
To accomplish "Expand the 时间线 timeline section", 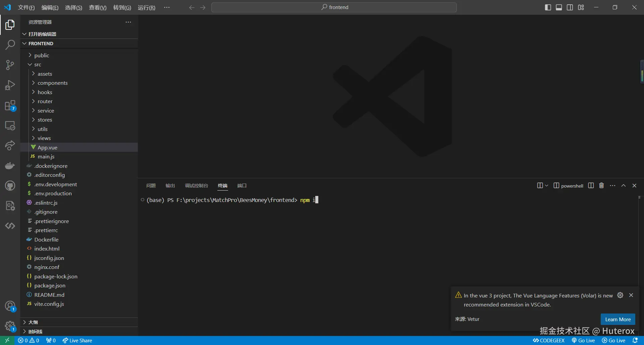I will coord(79,332).
